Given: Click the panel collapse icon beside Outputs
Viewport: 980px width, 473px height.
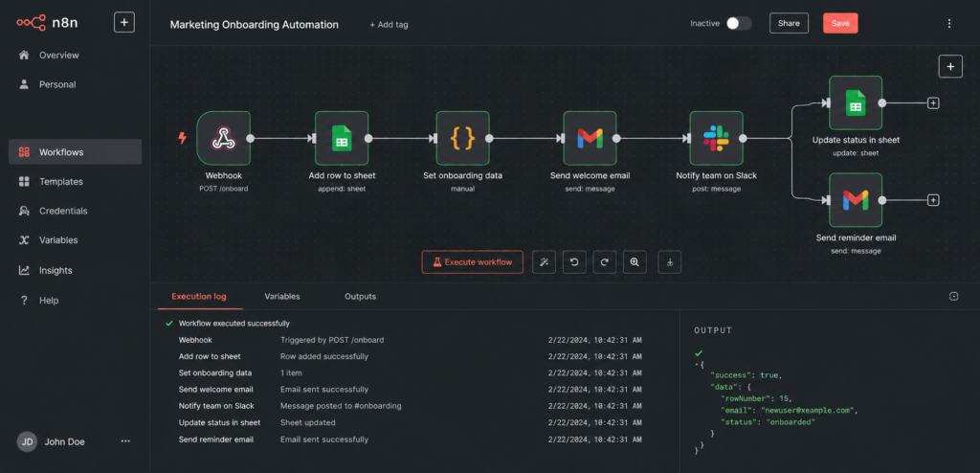Looking at the screenshot, I should 954,297.
